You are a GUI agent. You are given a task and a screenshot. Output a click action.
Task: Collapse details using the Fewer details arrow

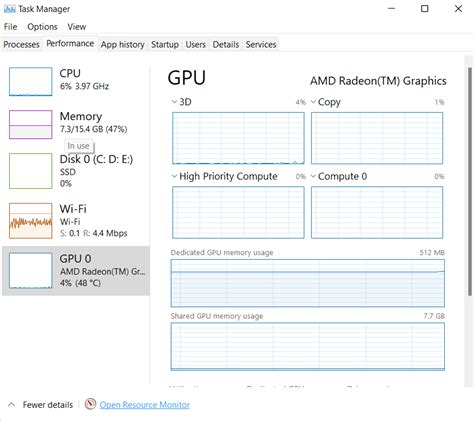pyautogui.click(x=11, y=405)
